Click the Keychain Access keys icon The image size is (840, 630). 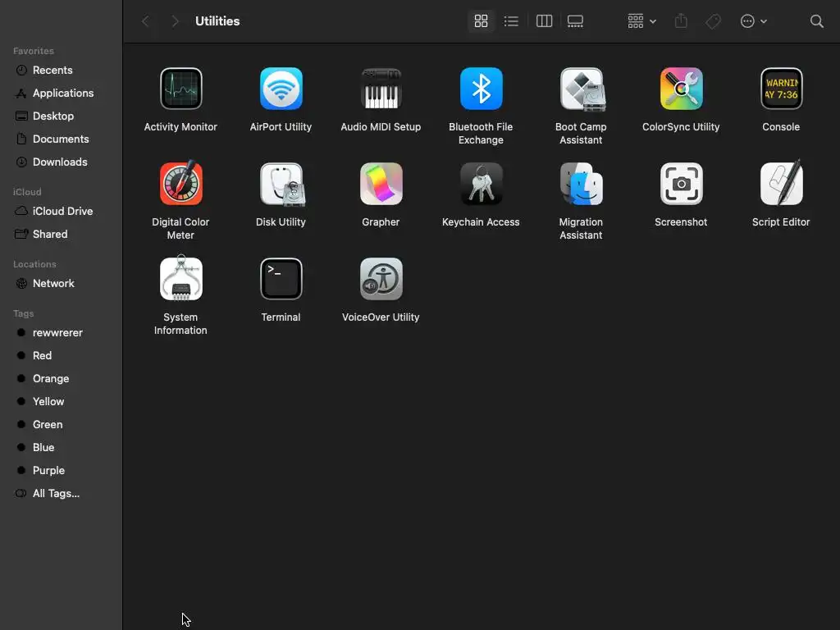pos(481,184)
